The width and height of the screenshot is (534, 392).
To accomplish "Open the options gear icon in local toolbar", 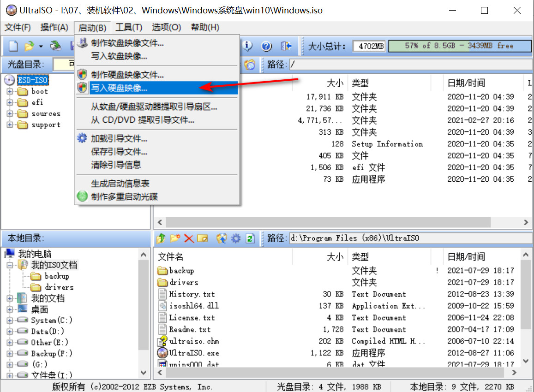I will [235, 238].
